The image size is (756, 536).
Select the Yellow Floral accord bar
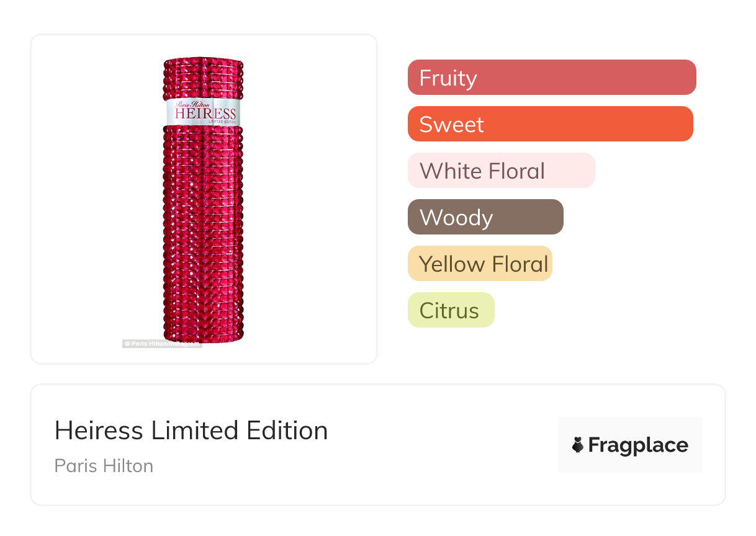(x=480, y=264)
